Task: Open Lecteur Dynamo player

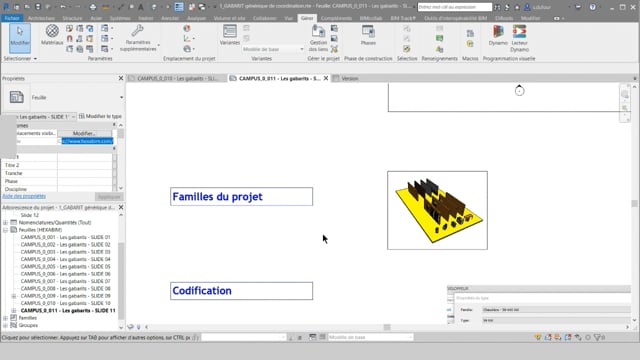Action: click(x=520, y=38)
